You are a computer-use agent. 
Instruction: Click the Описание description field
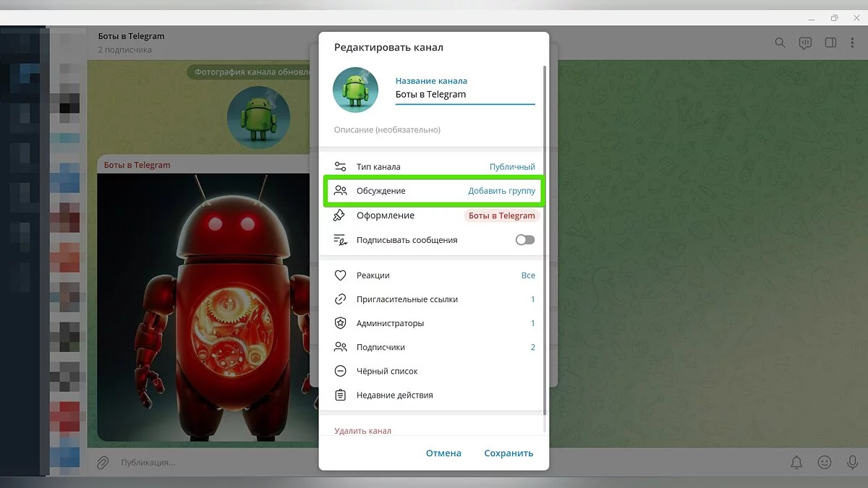434,130
